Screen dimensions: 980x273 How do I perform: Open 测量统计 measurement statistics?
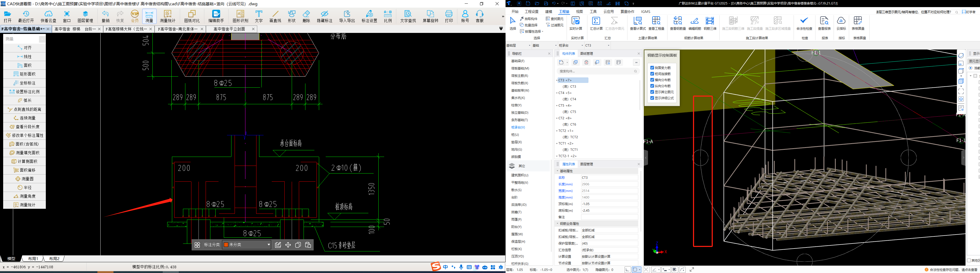[x=168, y=16]
